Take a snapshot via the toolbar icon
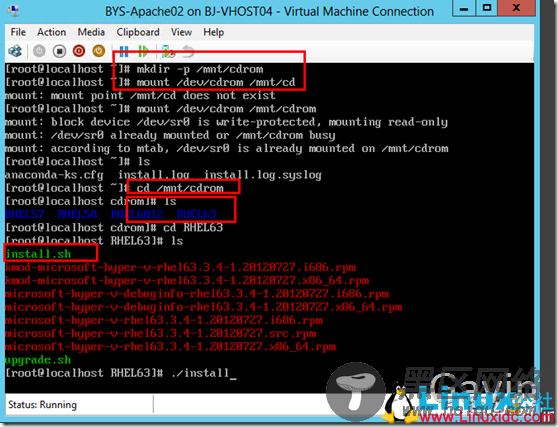Viewport: 558px width, 427px height. pos(168,51)
